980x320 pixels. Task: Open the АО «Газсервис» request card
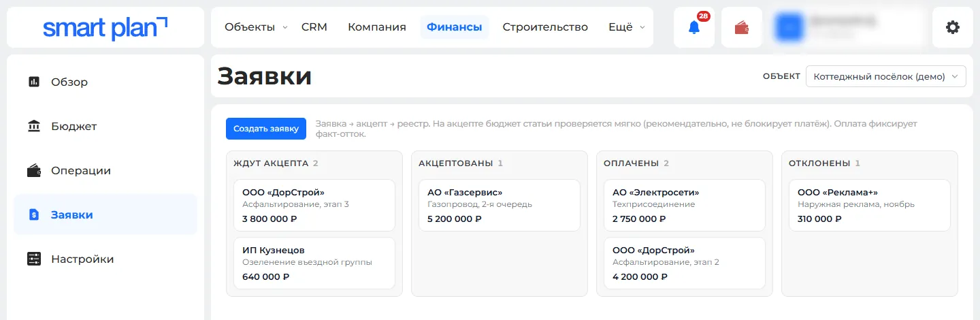click(500, 206)
